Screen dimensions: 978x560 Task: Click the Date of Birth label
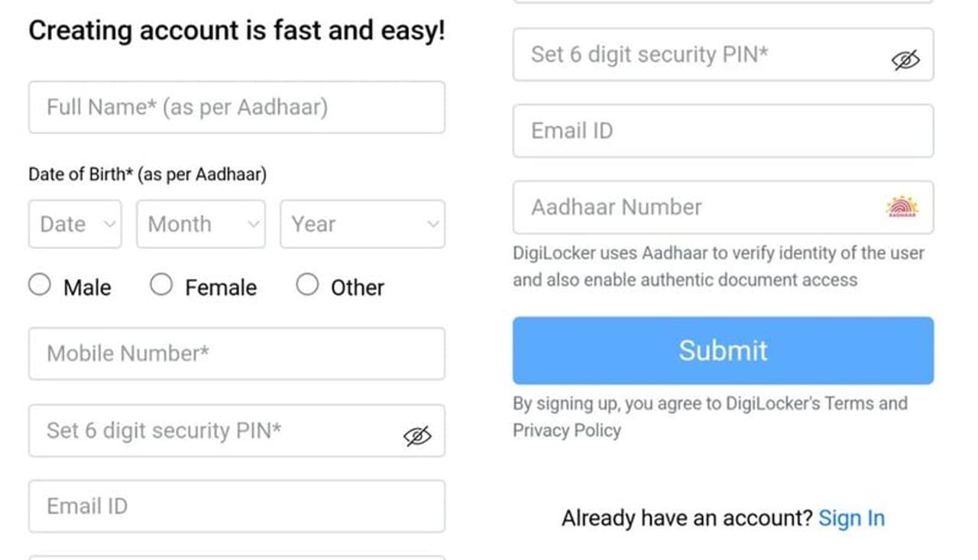pyautogui.click(x=147, y=174)
